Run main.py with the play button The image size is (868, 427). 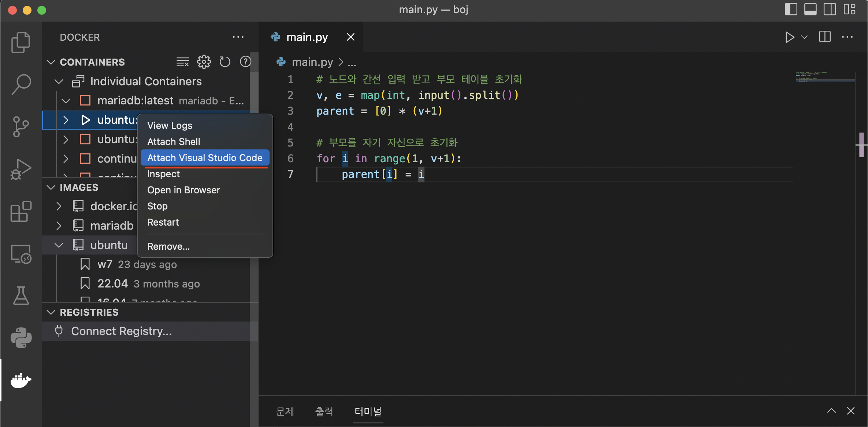[x=789, y=37]
